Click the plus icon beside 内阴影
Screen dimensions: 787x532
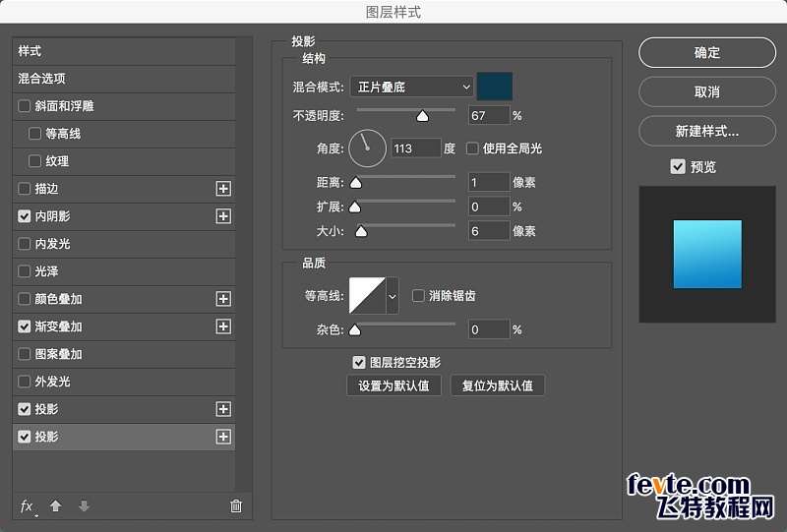coord(223,216)
